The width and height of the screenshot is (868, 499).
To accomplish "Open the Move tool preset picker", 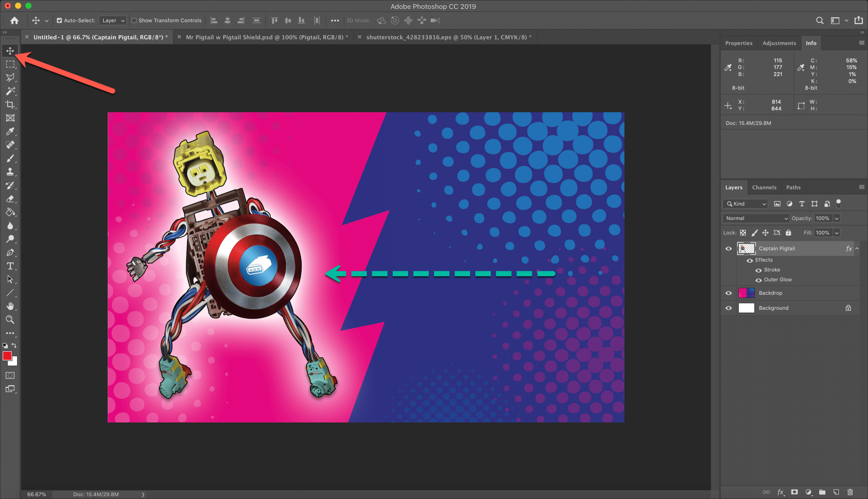I will pyautogui.click(x=47, y=21).
